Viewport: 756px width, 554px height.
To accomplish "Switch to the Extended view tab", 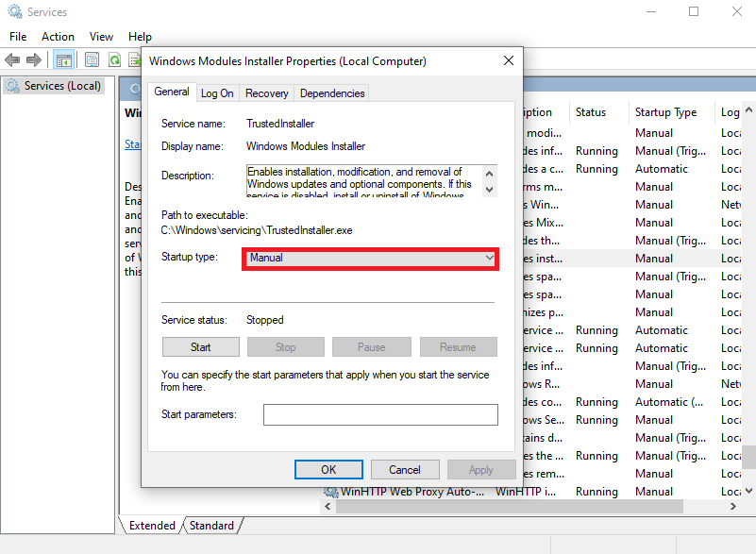I will point(151,526).
